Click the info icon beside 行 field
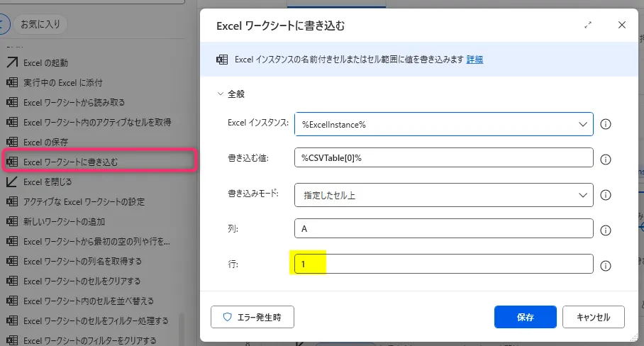This screenshot has height=346, width=644. [x=606, y=265]
